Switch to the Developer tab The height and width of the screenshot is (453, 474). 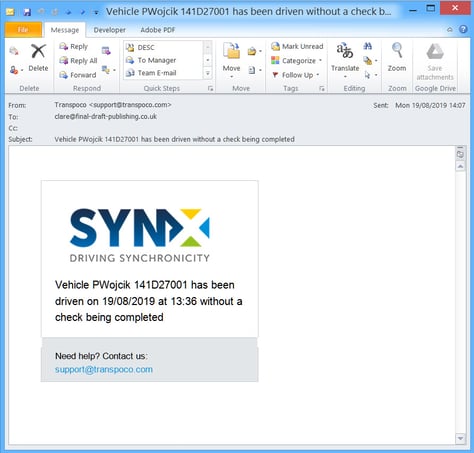coord(109,30)
